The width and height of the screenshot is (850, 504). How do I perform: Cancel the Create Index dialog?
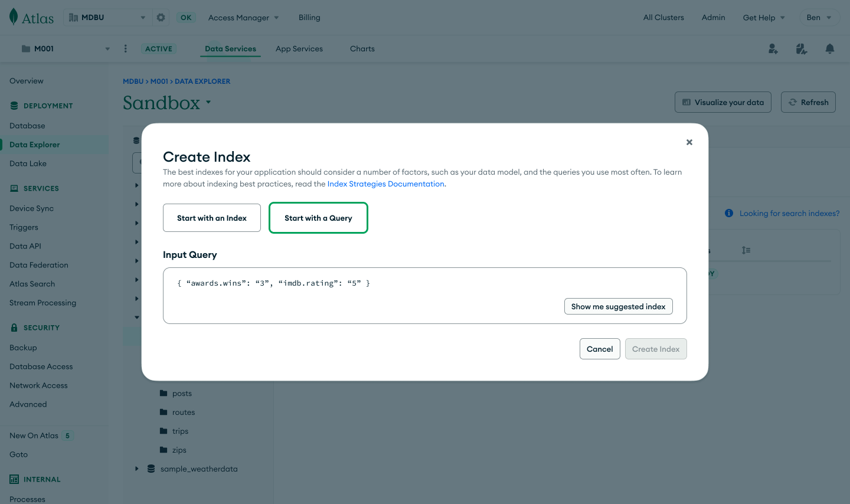600,349
